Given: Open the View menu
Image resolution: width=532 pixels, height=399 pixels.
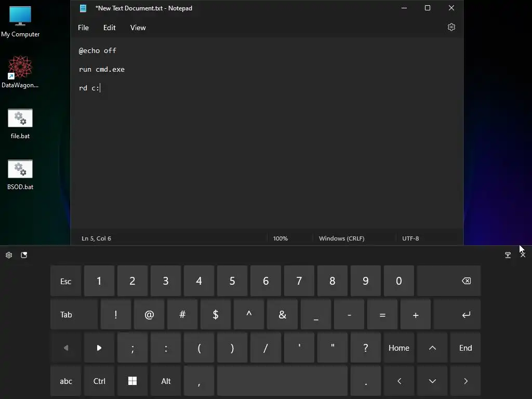Looking at the screenshot, I should (x=138, y=28).
